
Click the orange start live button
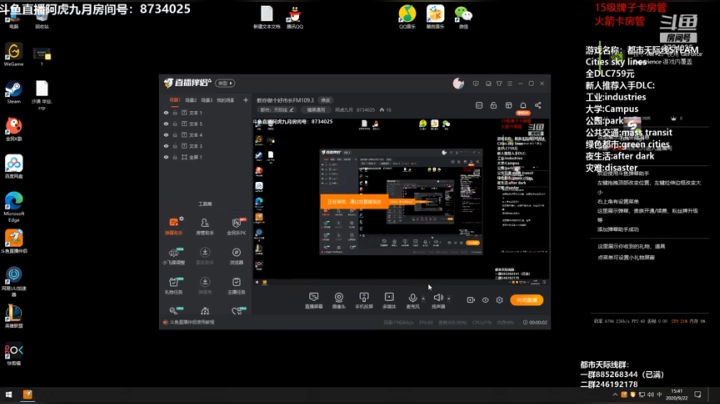pyautogui.click(x=527, y=300)
